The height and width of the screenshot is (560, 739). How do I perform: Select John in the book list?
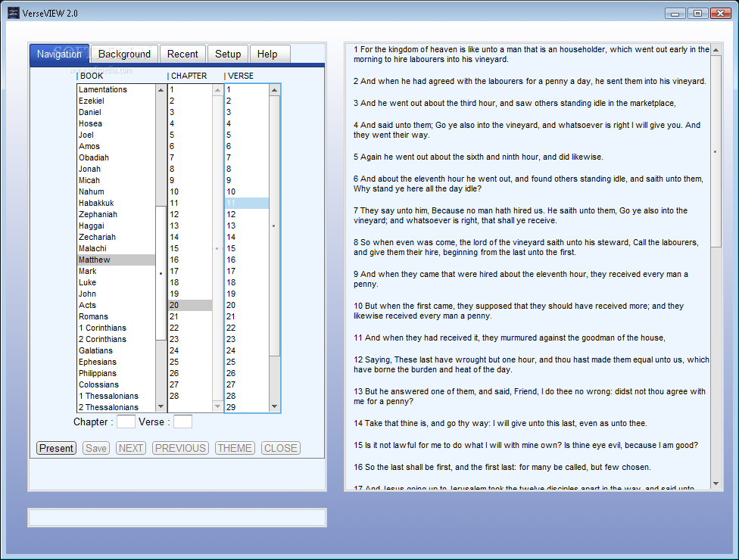tap(116, 294)
